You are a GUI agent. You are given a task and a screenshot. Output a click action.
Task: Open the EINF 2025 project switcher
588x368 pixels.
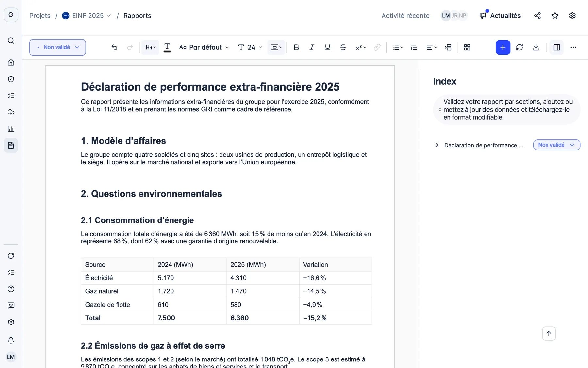click(x=87, y=16)
